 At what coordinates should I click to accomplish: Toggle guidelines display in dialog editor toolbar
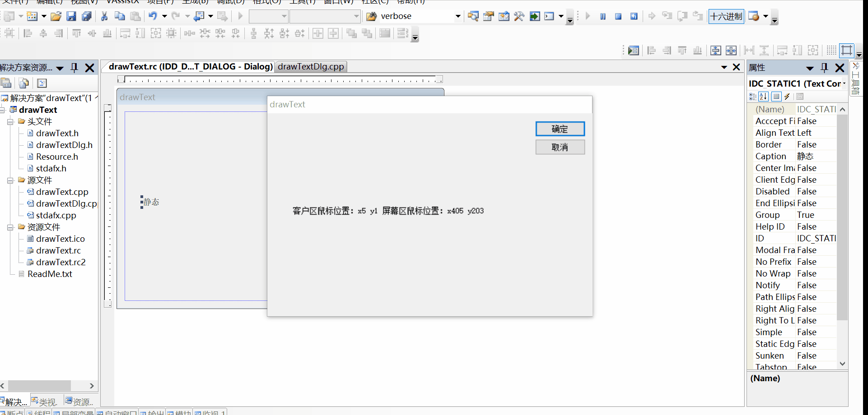847,51
